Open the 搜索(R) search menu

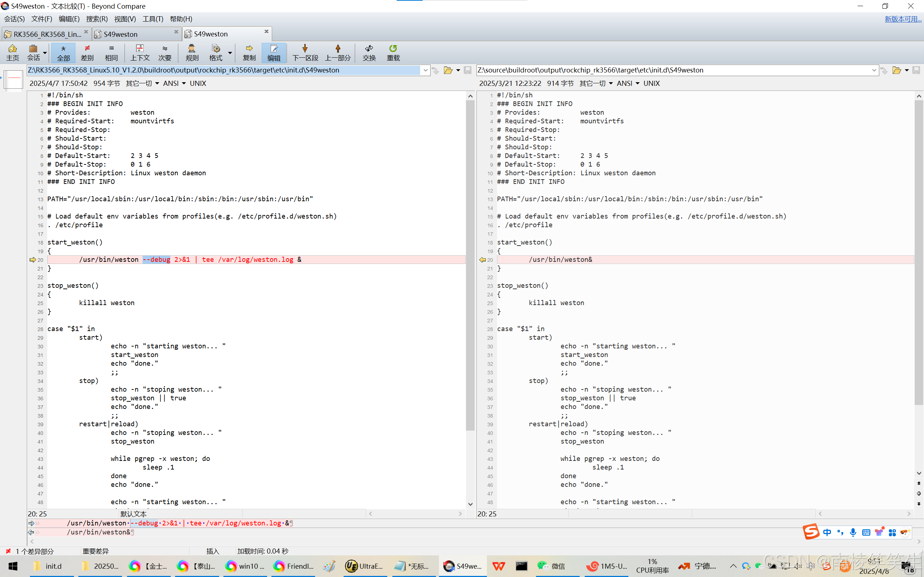point(97,19)
